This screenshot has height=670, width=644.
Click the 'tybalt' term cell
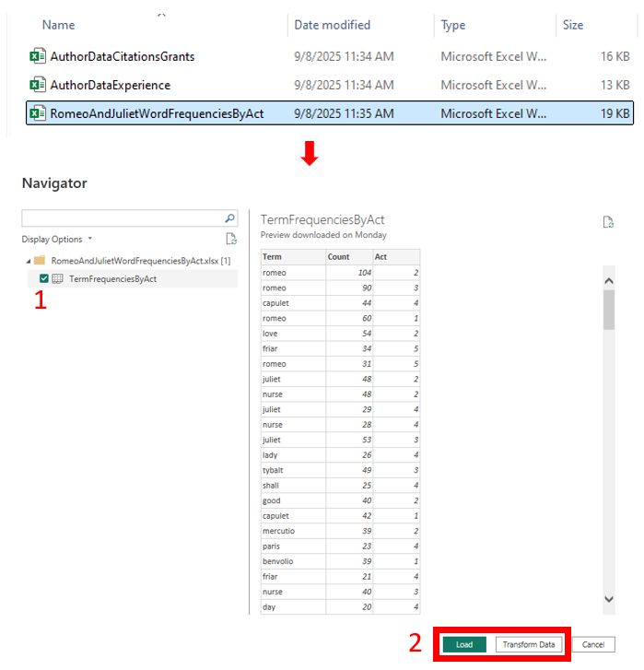pos(293,470)
